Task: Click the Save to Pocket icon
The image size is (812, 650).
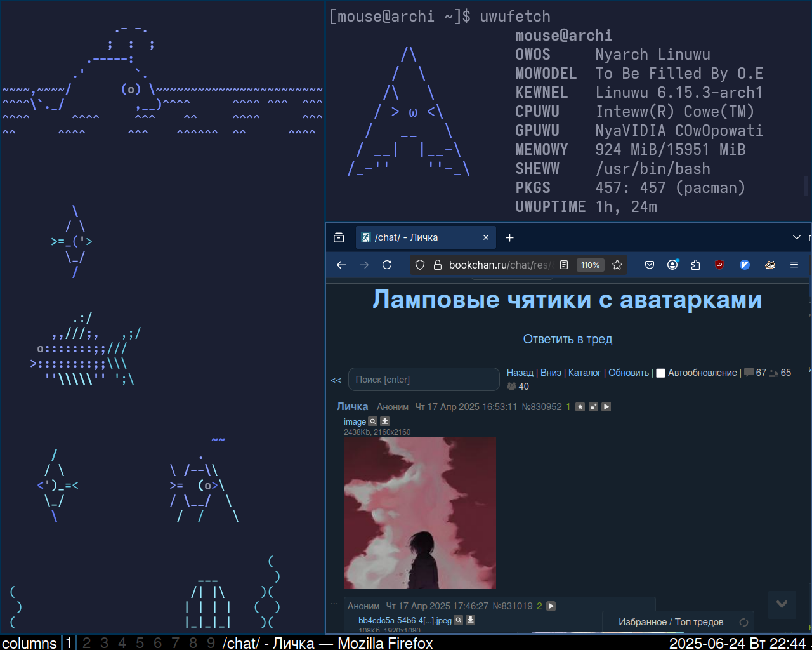Action: (650, 265)
